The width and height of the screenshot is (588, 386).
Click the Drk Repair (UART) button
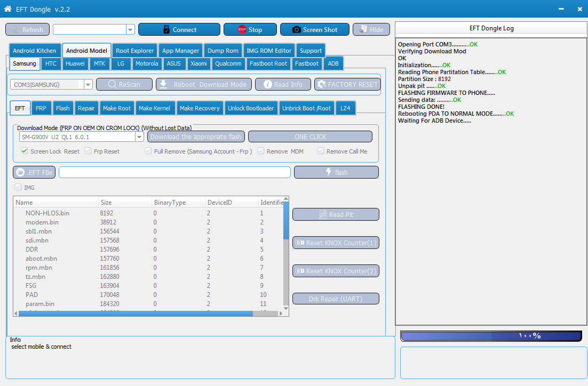tap(336, 299)
